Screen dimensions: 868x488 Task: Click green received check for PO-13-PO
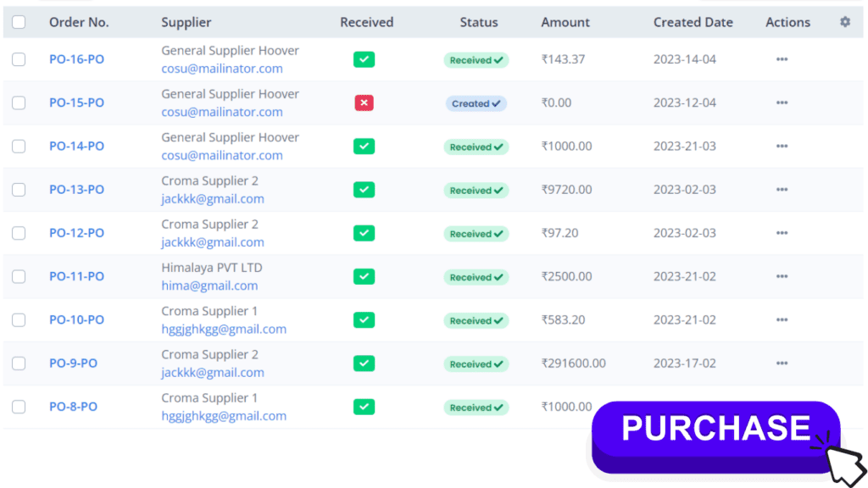click(364, 190)
